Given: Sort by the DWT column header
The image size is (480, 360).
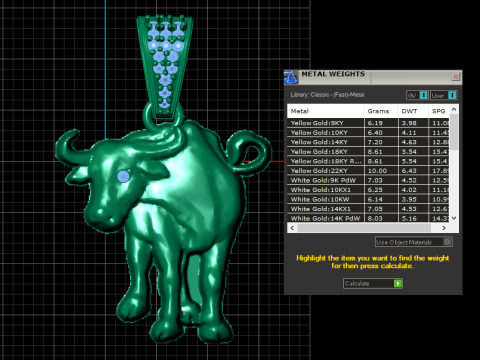Looking at the screenshot, I should coord(413,111).
